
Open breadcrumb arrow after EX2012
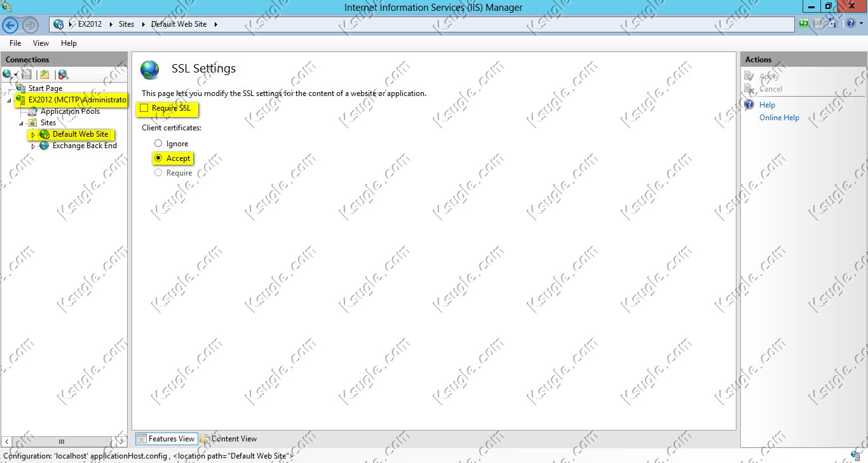(x=111, y=24)
